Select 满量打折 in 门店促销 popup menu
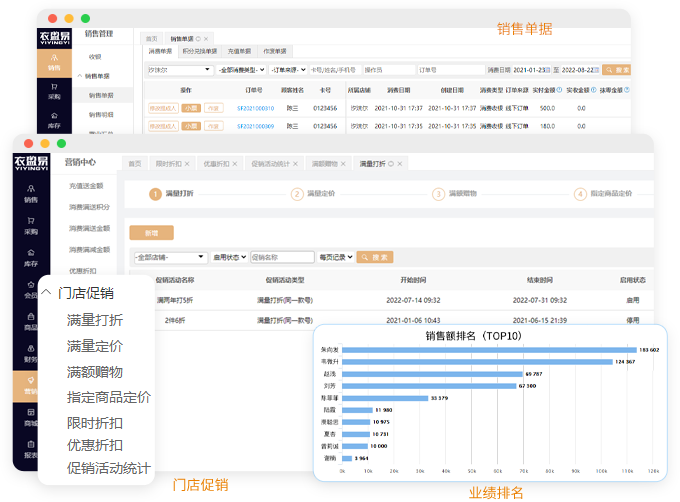 pos(95,320)
